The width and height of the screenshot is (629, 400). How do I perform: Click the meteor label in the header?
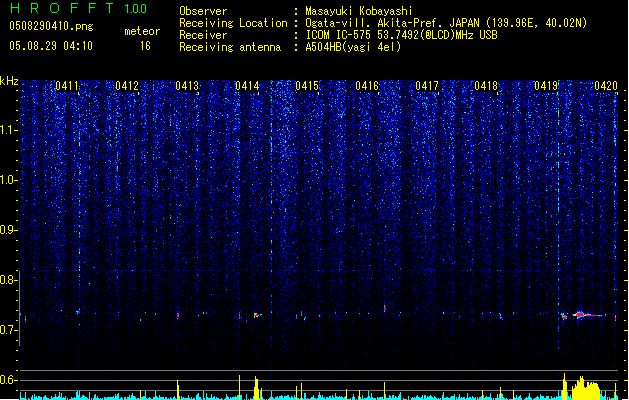pyautogui.click(x=142, y=31)
